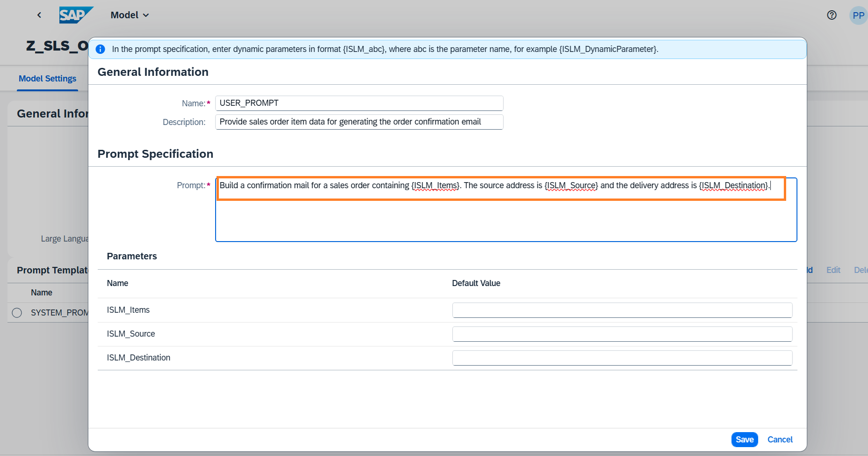868x456 pixels.
Task: Focus the ISLM_Source default value field
Action: tap(622, 334)
